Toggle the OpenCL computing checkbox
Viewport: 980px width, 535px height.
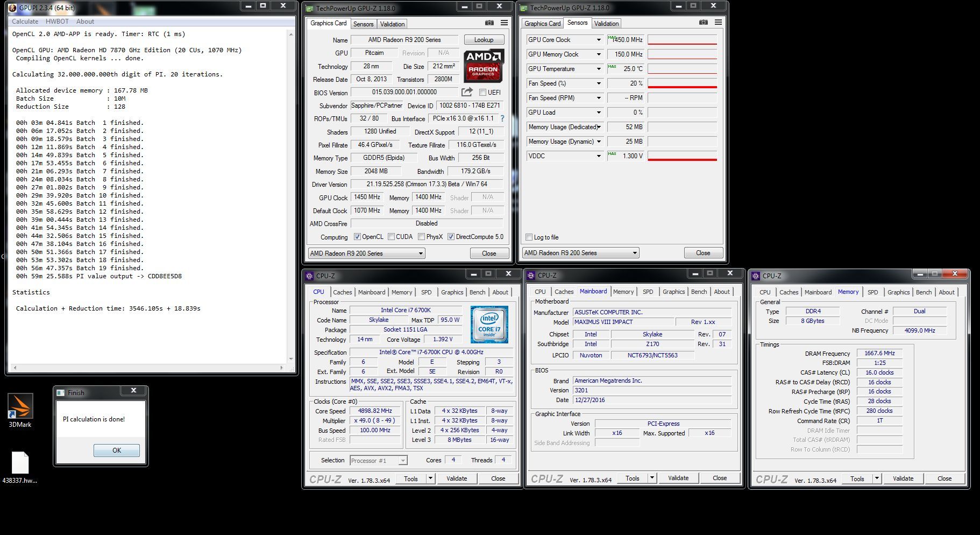(x=357, y=237)
